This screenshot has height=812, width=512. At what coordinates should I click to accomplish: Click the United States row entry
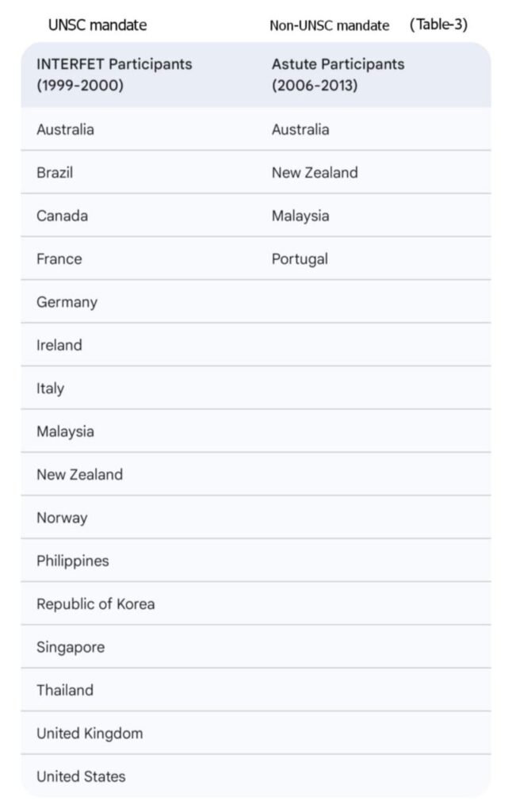coord(81,776)
